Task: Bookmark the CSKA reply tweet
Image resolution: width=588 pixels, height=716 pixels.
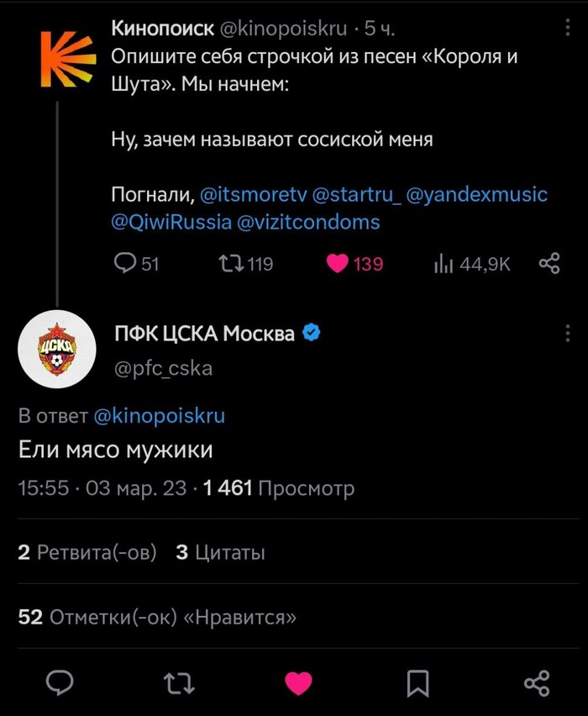Action: [417, 685]
